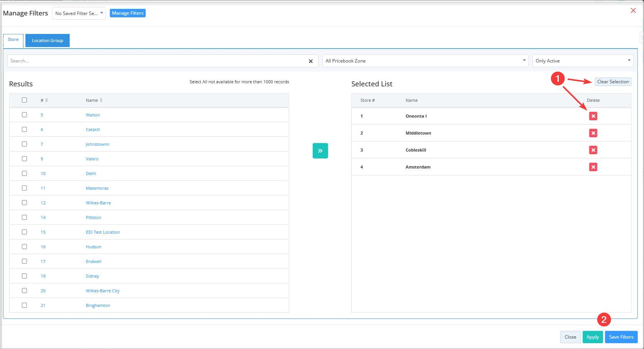The image size is (644, 349).
Task: Open the Hudson store link
Action: click(94, 247)
